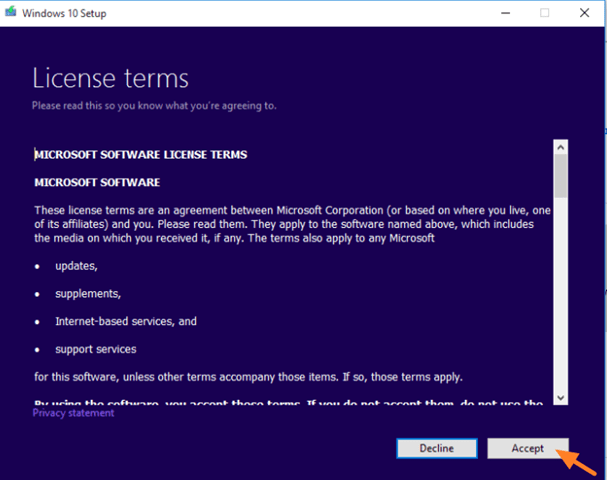
Task: Click the Windows 10 Setup title icon
Action: pos(11,12)
